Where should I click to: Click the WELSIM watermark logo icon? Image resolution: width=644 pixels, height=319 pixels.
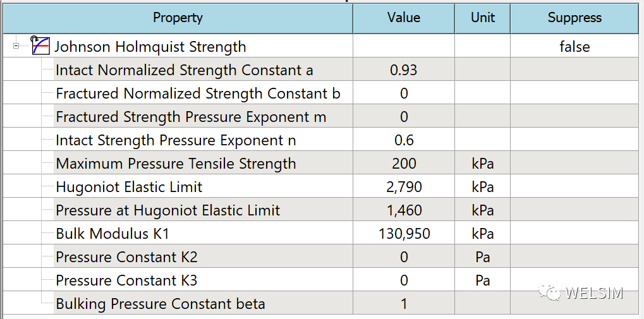550,292
